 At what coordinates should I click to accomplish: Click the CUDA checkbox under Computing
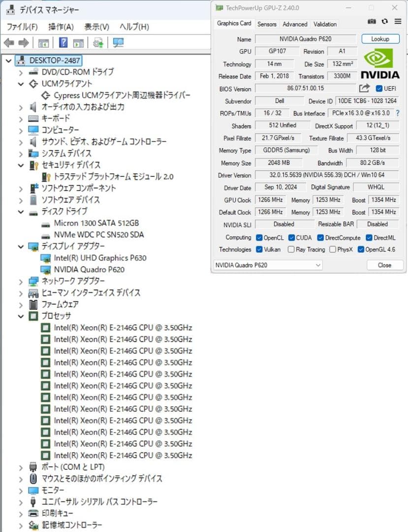(x=292, y=237)
